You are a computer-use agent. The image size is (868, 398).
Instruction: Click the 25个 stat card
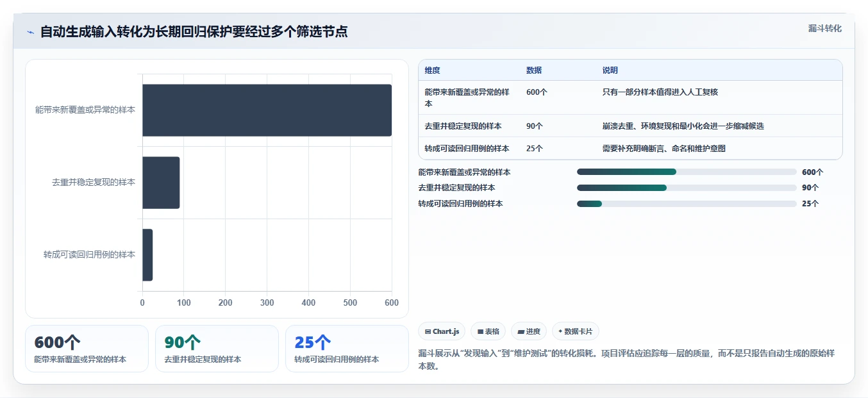click(347, 349)
